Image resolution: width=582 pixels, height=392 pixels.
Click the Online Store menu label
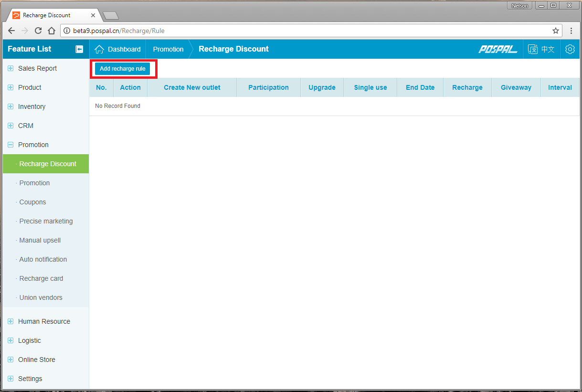[37, 360]
